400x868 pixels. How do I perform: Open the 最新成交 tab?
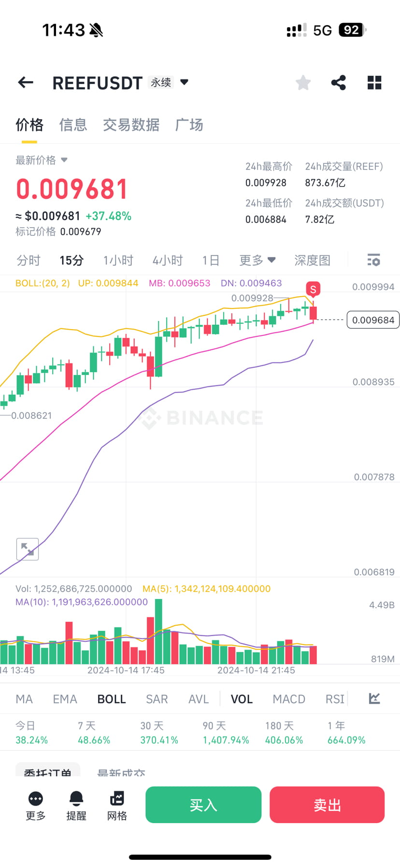pos(121,771)
